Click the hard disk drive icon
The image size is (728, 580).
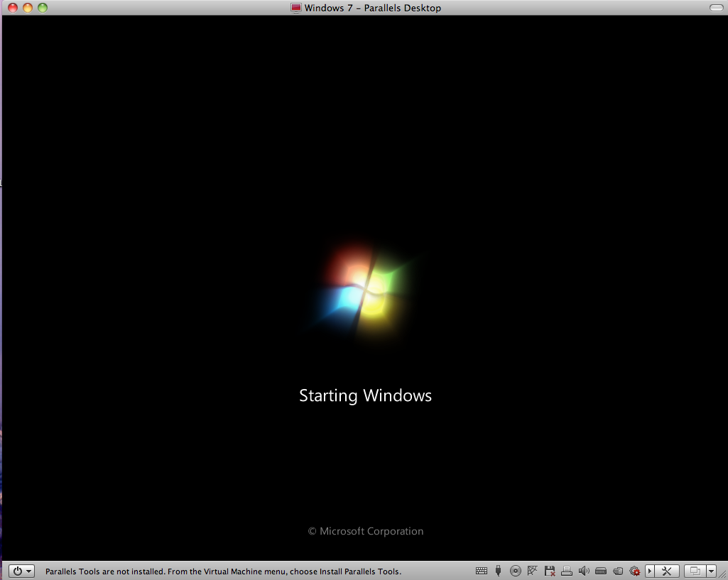pos(601,571)
